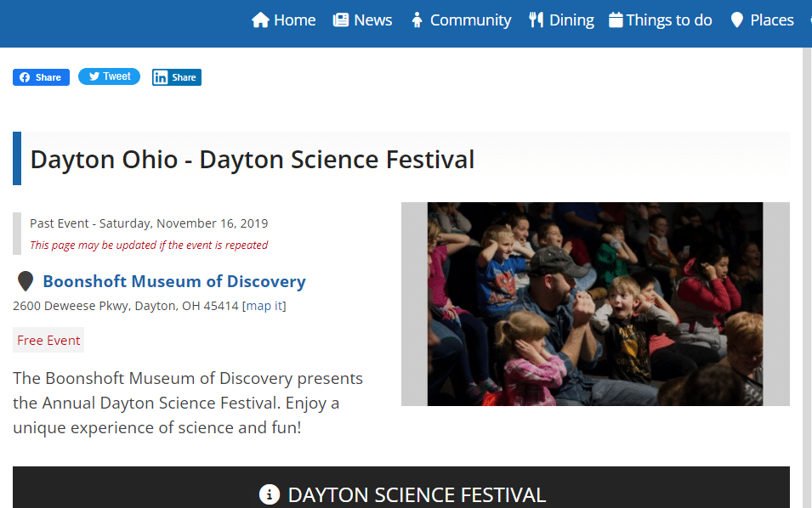Click the DAYTON SCIENCE FESTIVAL banner title
This screenshot has width=812, height=508.
click(x=417, y=495)
